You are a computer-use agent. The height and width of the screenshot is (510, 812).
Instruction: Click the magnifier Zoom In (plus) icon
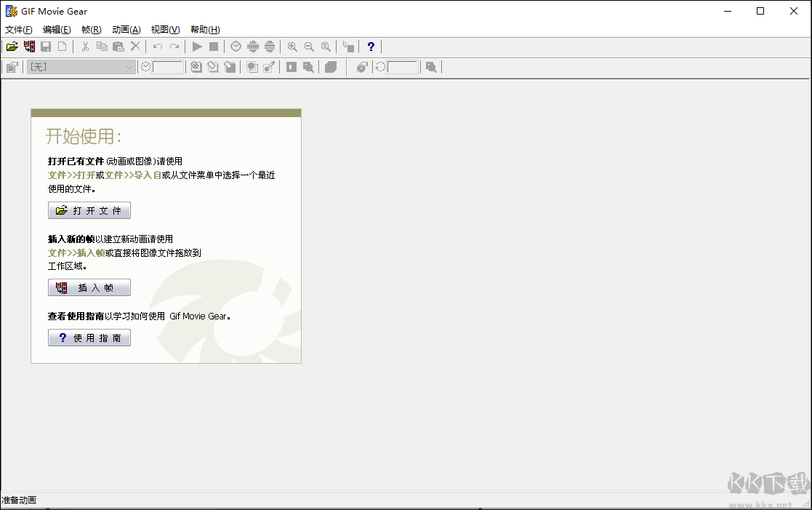(292, 47)
